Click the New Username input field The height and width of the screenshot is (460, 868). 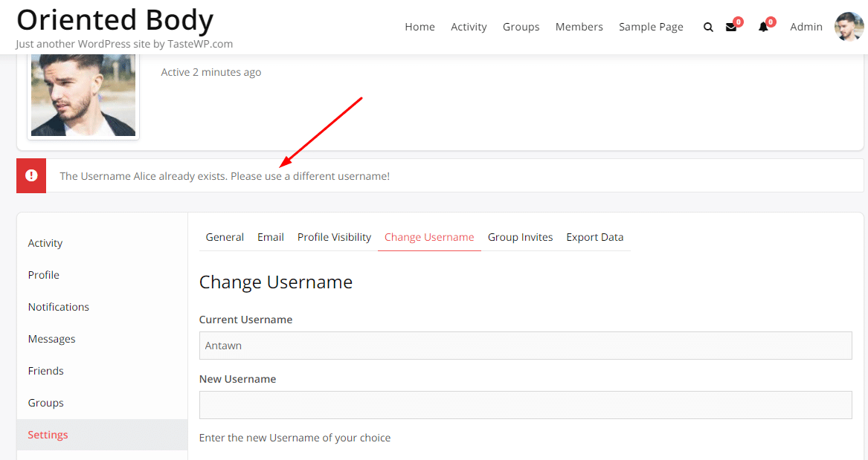tap(526, 404)
